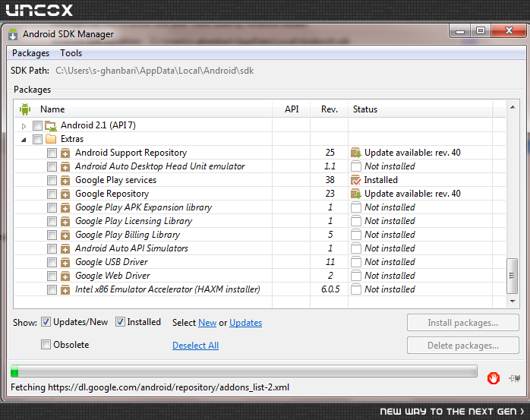This screenshot has width=530, height=420.
Task: Click the API column header
Action: click(x=292, y=109)
